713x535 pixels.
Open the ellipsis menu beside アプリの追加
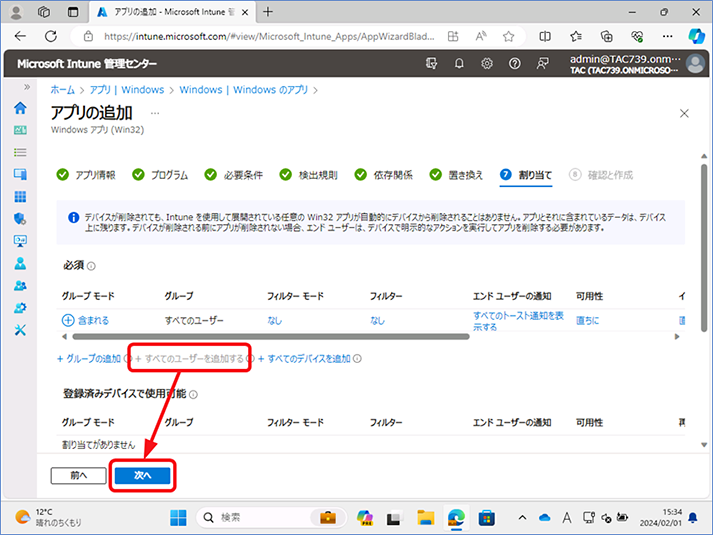click(155, 113)
